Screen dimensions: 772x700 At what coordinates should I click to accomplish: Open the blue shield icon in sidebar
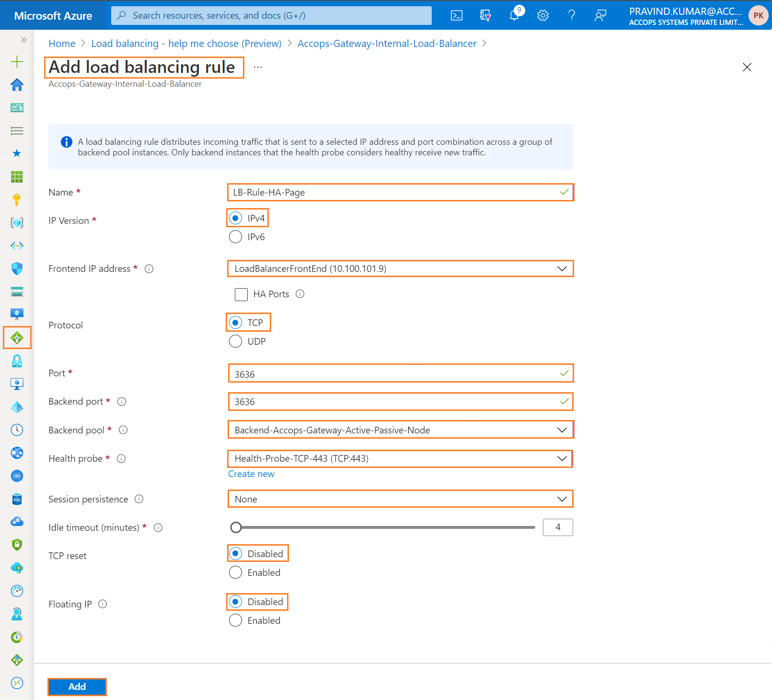(x=17, y=268)
